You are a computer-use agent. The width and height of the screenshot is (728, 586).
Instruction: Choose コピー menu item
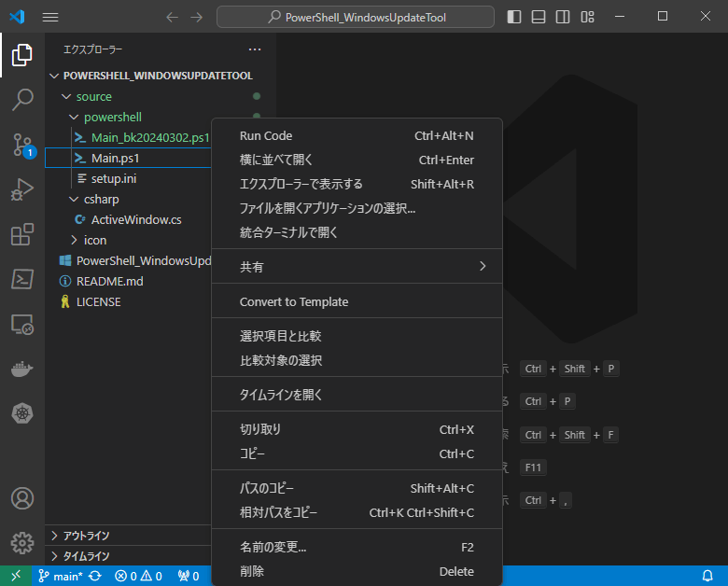[357, 453]
